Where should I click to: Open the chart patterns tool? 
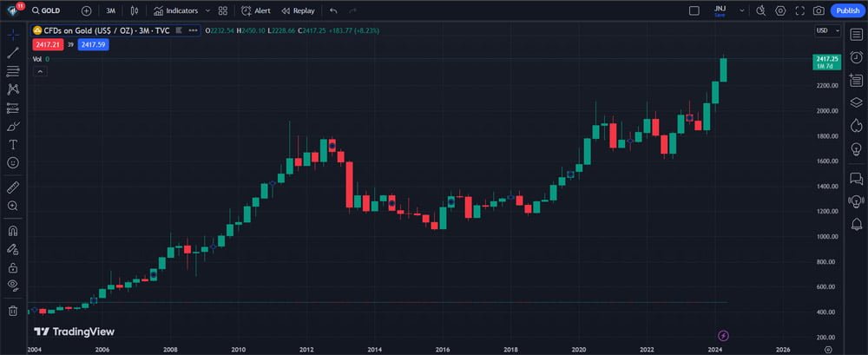click(x=13, y=89)
